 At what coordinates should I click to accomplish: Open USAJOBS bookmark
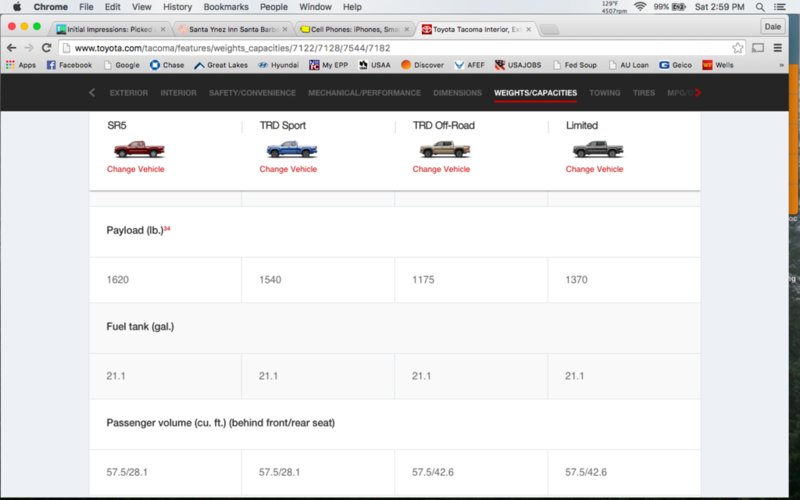pos(519,65)
